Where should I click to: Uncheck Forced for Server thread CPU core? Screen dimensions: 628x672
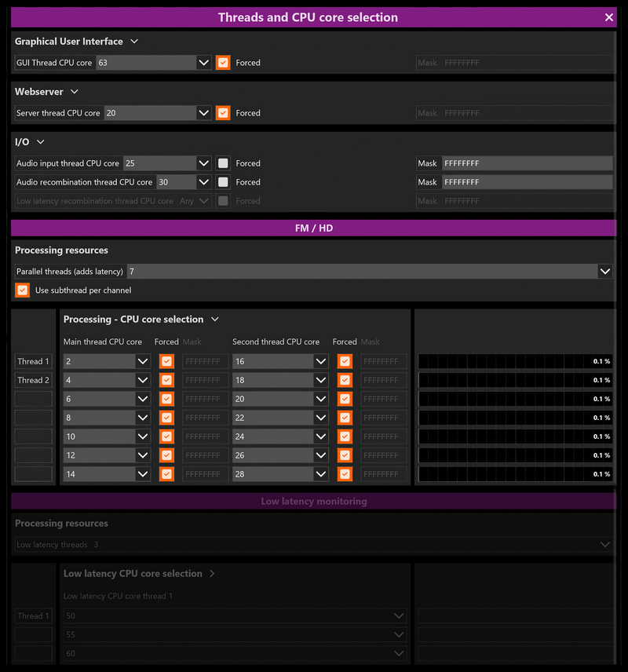coord(223,113)
